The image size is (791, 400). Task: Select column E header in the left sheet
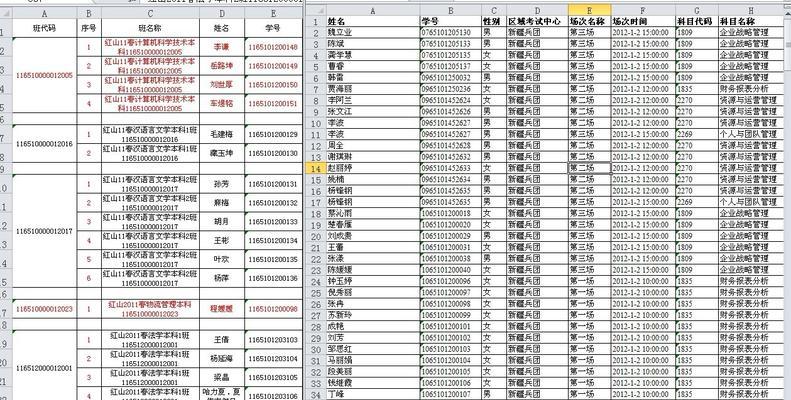pyautogui.click(x=273, y=14)
